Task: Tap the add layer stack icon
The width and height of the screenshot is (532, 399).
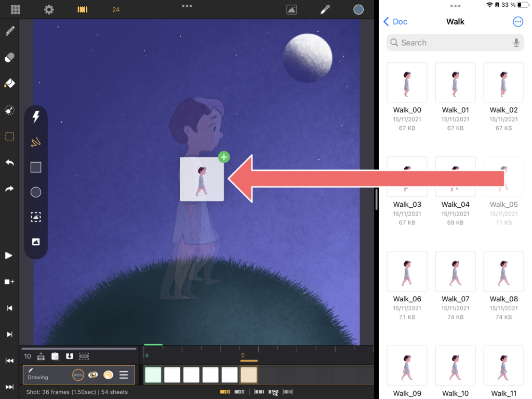Action: point(41,356)
